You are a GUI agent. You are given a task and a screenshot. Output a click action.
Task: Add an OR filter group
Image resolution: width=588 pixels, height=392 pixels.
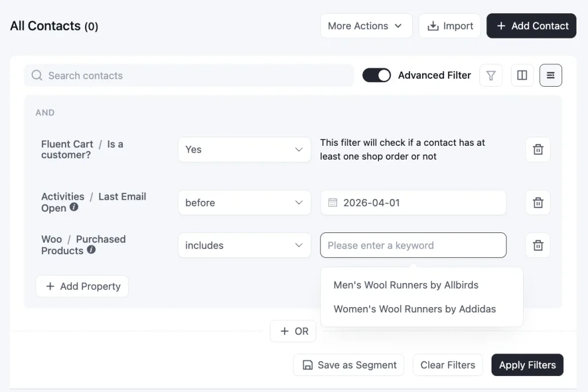tap(293, 331)
